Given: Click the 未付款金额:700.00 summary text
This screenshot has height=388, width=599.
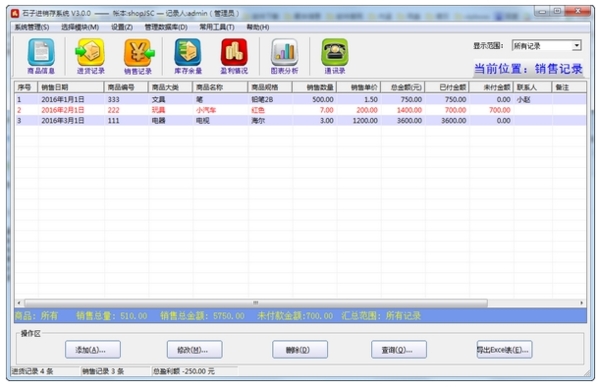Looking at the screenshot, I should click(295, 316).
